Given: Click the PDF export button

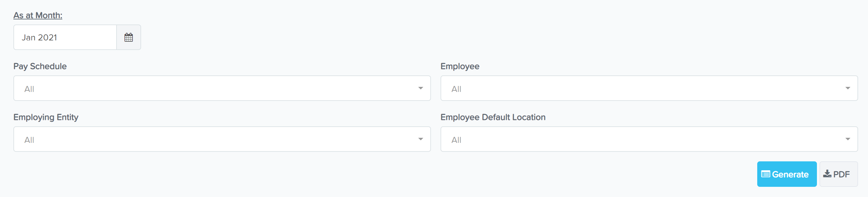Looking at the screenshot, I should (838, 174).
